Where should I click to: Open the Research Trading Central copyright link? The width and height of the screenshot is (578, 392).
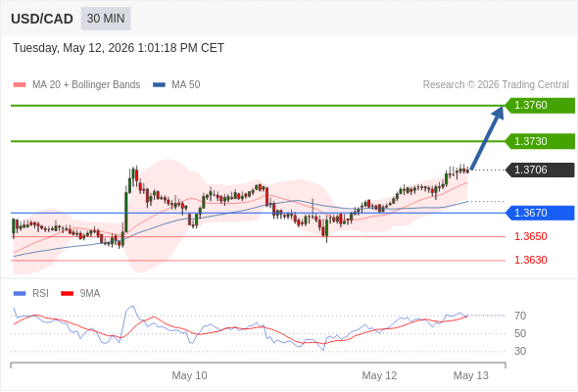[x=496, y=85]
